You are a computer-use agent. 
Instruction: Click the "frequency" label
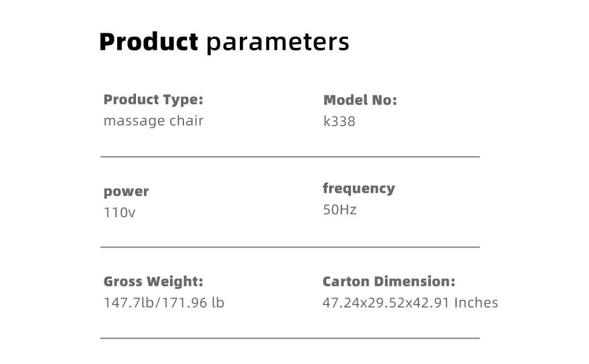(358, 189)
